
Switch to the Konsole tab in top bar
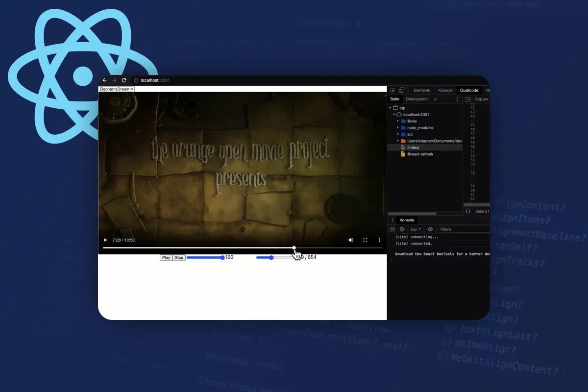click(445, 90)
